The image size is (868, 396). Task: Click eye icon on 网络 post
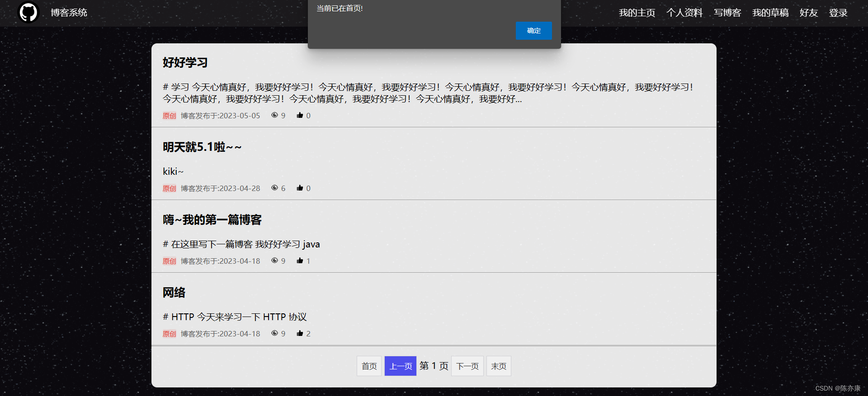click(274, 333)
